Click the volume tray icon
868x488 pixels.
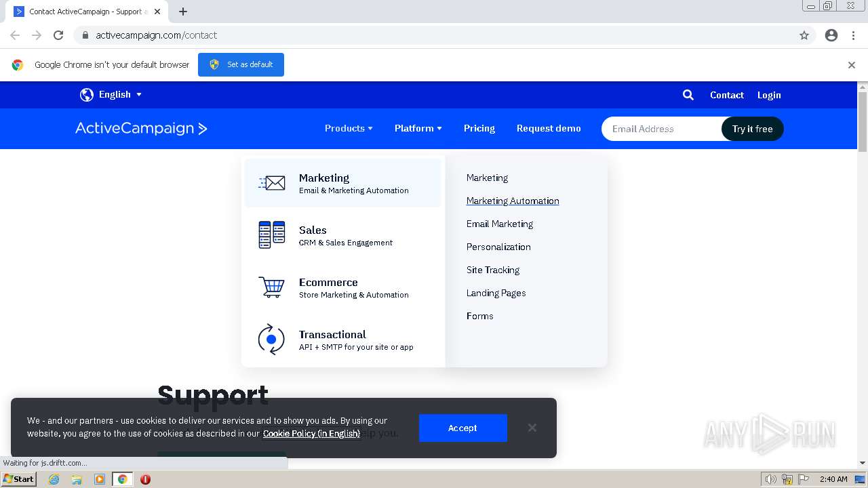click(x=770, y=479)
